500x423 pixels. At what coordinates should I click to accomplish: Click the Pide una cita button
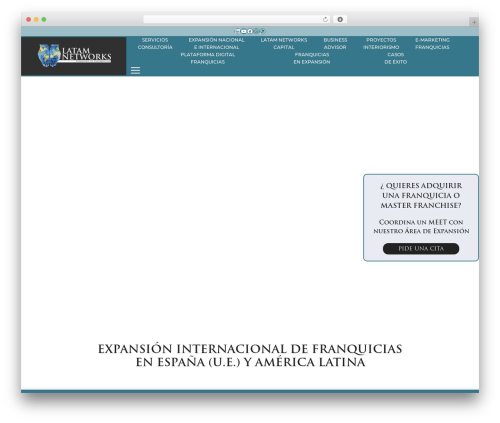pos(421,249)
